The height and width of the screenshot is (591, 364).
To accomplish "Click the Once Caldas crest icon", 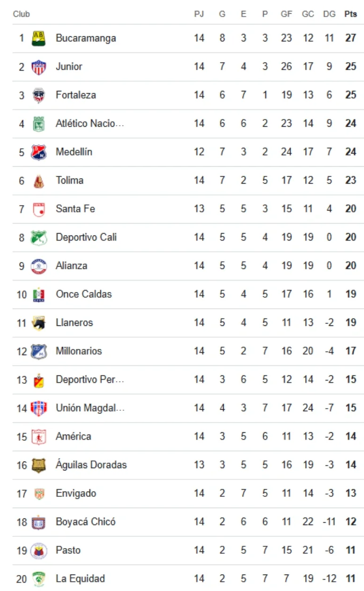I will click(x=39, y=294).
